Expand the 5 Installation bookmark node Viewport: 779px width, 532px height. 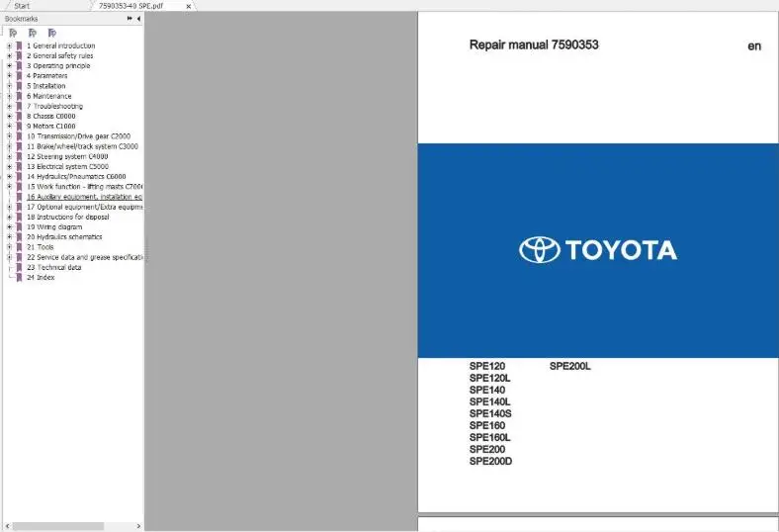pos(9,86)
